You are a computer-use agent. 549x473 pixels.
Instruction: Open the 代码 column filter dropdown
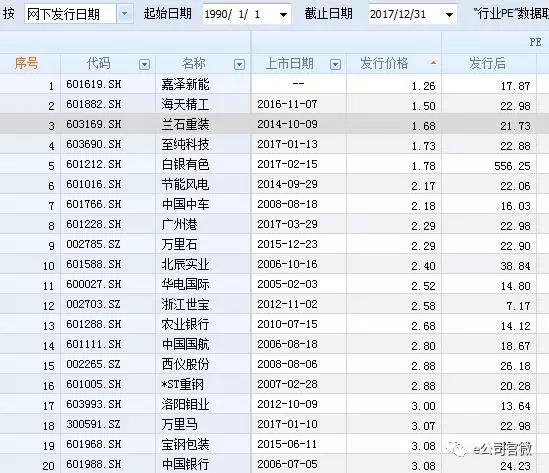pyautogui.click(x=145, y=64)
